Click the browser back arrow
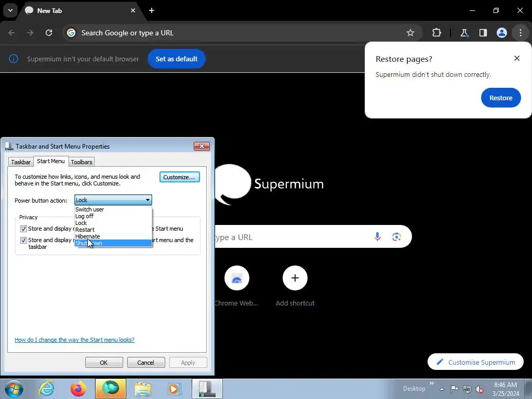 (11, 33)
